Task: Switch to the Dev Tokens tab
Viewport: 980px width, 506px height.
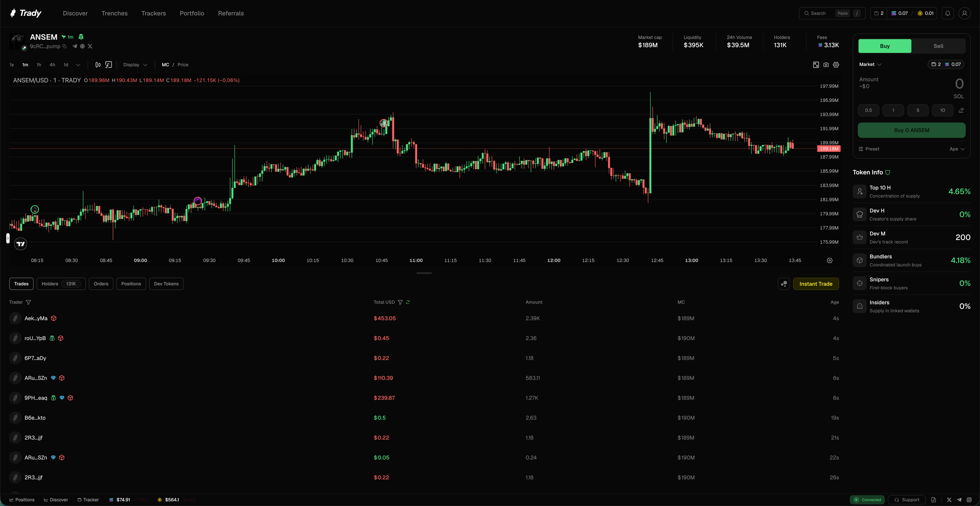Action: coord(166,284)
